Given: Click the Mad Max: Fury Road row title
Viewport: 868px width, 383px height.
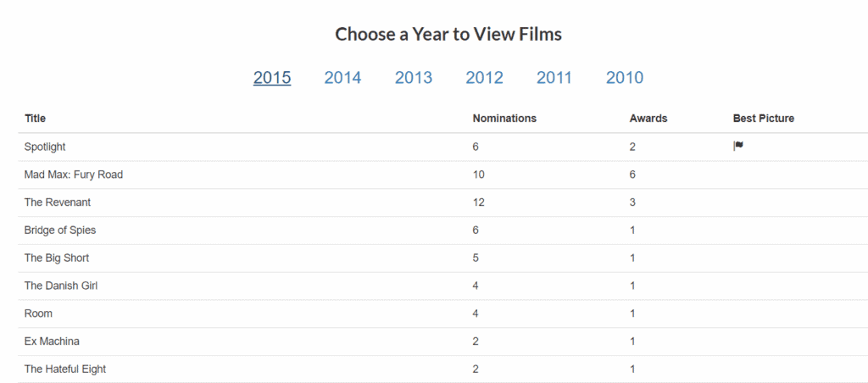Looking at the screenshot, I should pos(74,175).
